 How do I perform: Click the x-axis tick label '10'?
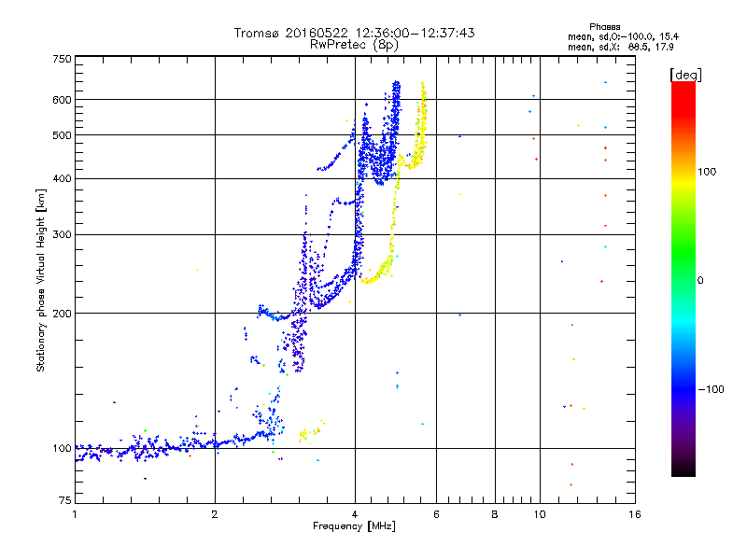540,514
